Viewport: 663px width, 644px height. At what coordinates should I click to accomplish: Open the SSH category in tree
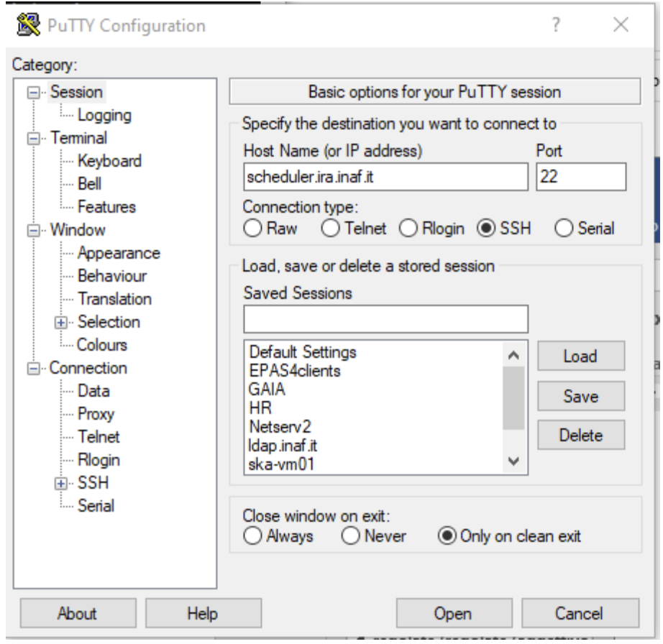pyautogui.click(x=93, y=483)
